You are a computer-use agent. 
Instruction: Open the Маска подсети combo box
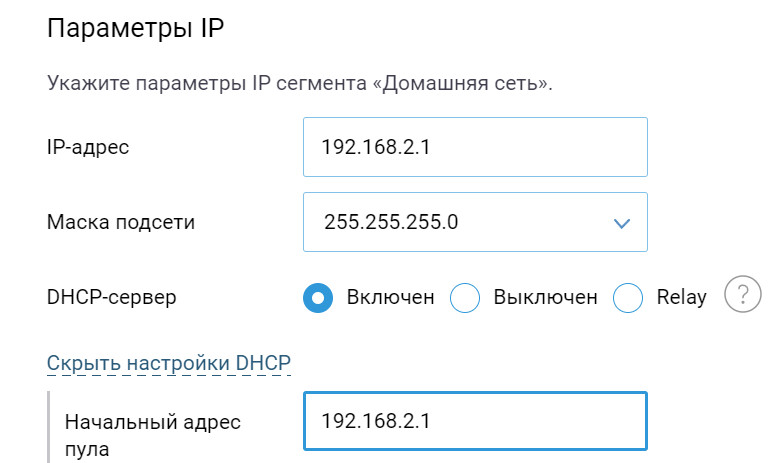click(x=475, y=222)
